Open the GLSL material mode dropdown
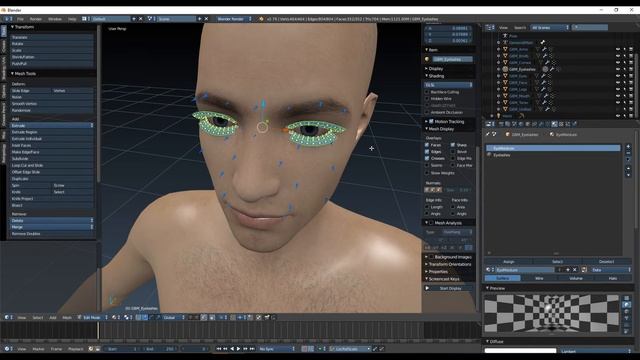 click(x=449, y=85)
